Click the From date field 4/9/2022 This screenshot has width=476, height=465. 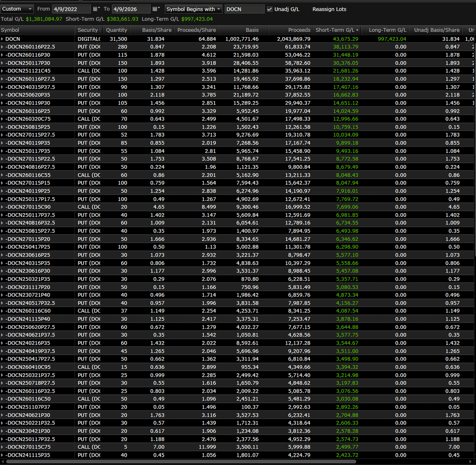[71, 9]
